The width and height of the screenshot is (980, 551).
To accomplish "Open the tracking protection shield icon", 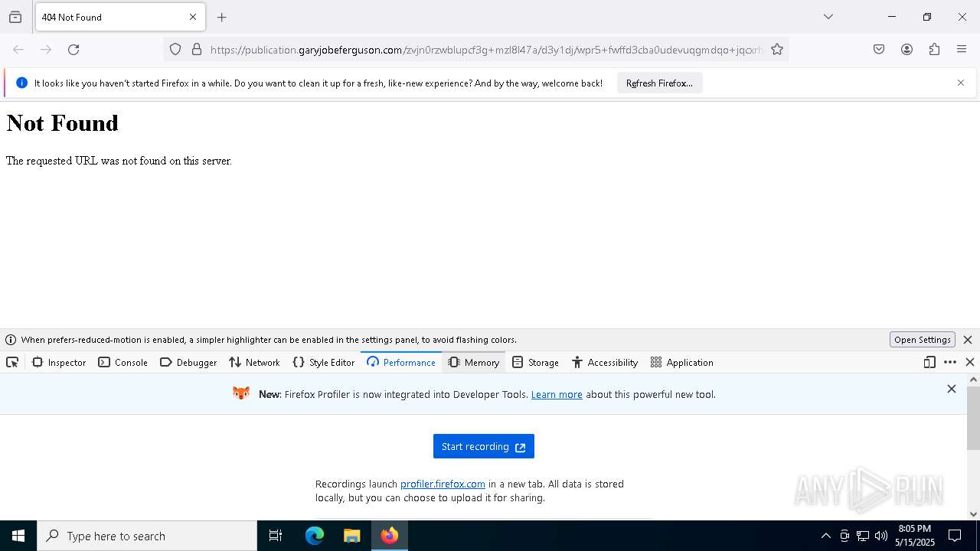I will pyautogui.click(x=175, y=50).
